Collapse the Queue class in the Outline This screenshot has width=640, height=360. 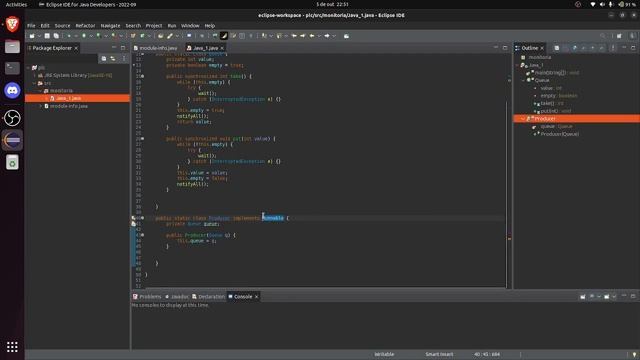click(523, 80)
